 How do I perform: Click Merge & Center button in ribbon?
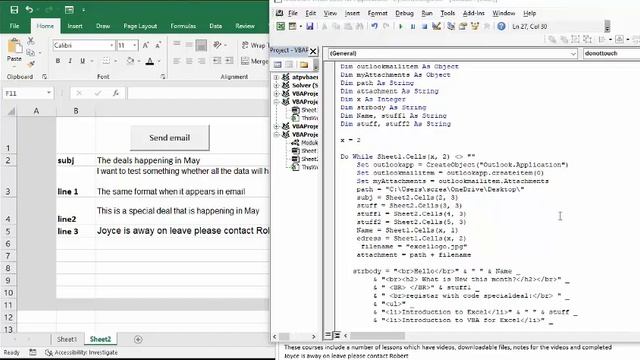254,61
